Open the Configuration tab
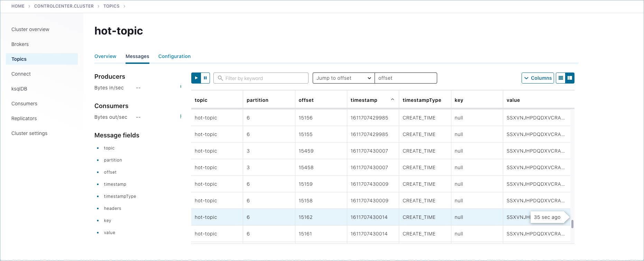 [174, 56]
